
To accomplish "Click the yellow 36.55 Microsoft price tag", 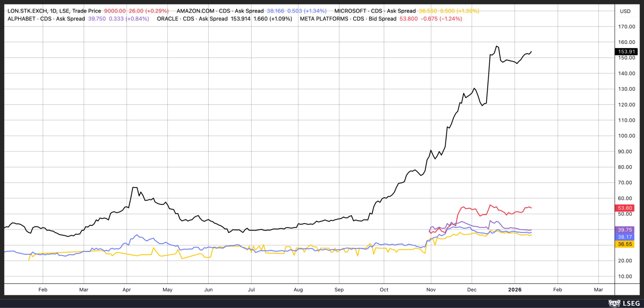I will (625, 244).
